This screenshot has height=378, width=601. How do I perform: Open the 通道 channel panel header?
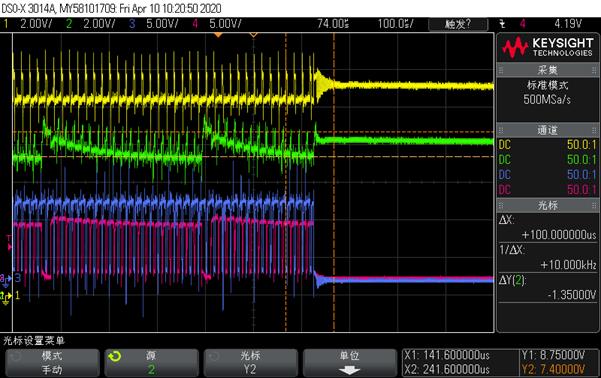pyautogui.click(x=547, y=130)
